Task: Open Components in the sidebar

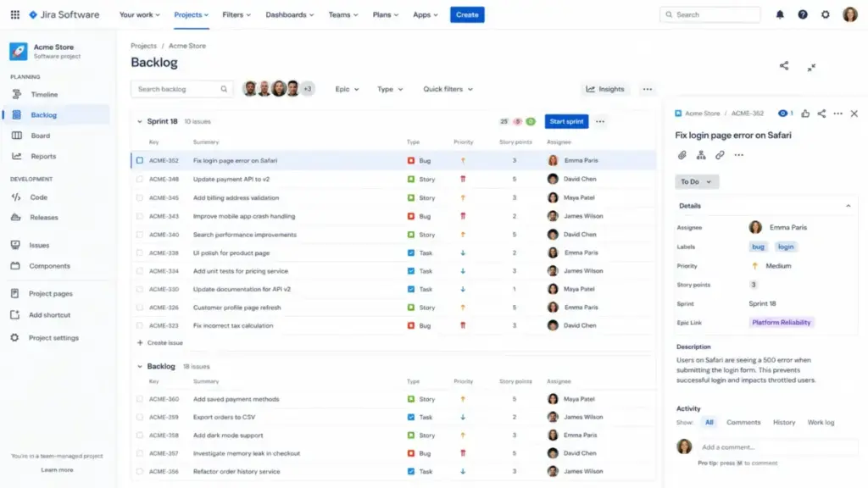Action: [49, 266]
